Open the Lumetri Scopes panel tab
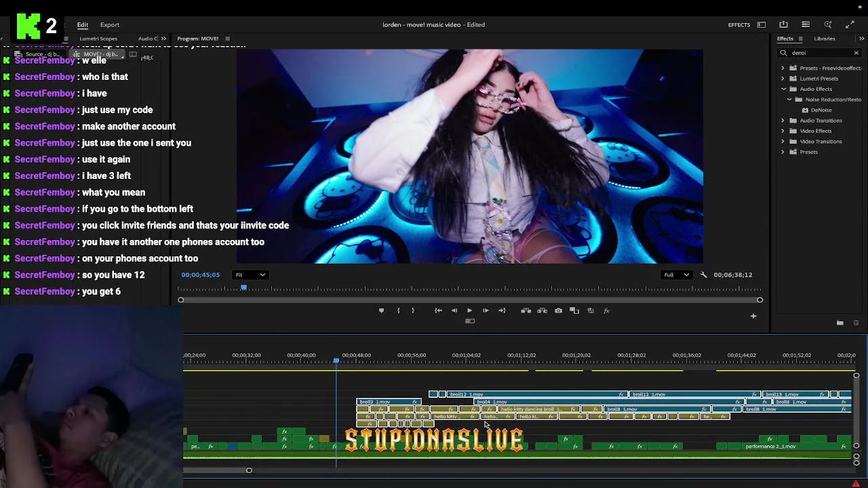This screenshot has width=868, height=488. (98, 39)
